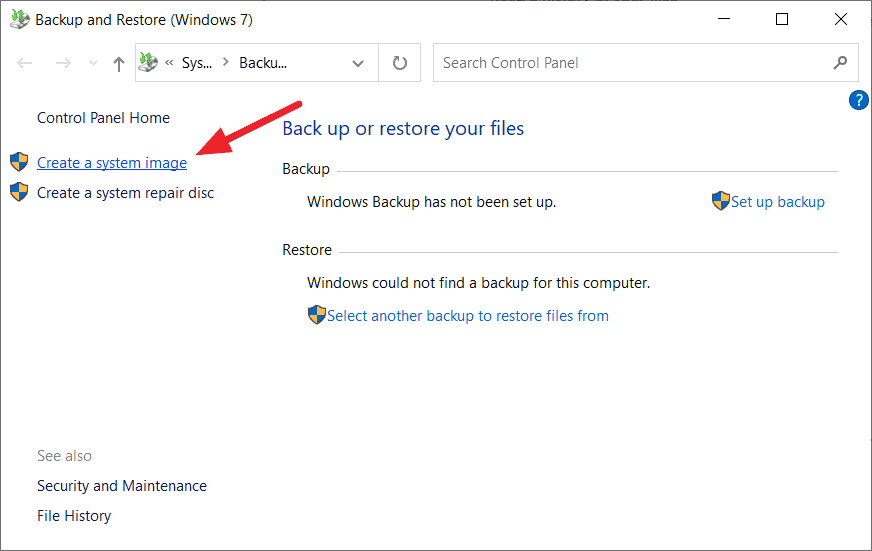872x551 pixels.
Task: Click shield icon beside Create a system image
Action: coord(19,162)
